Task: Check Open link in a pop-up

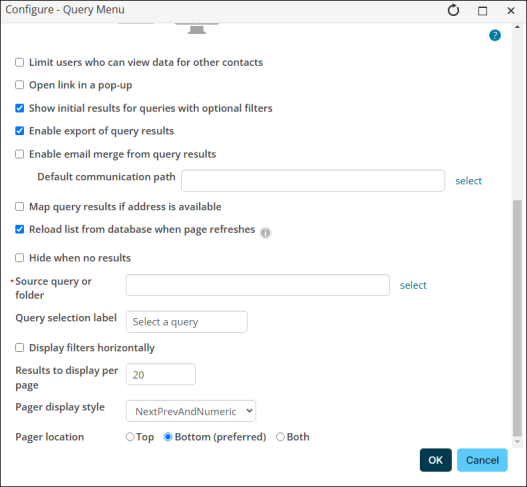Action: tap(19, 85)
